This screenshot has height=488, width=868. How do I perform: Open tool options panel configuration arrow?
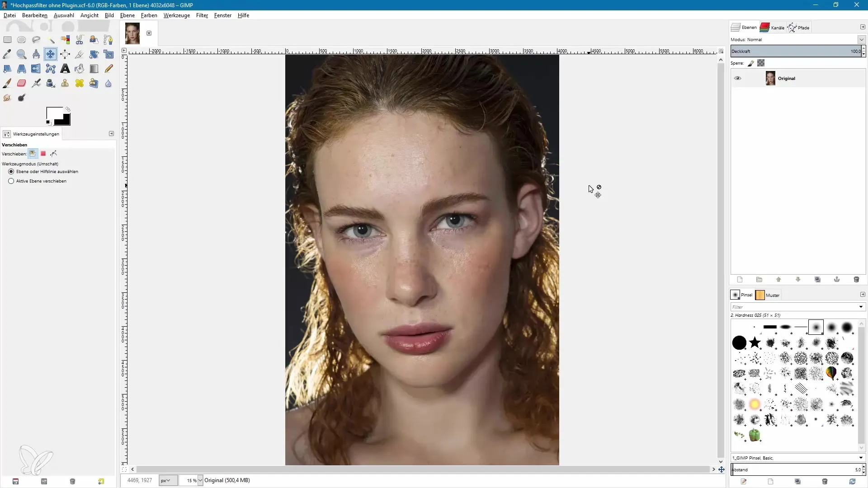tap(112, 134)
